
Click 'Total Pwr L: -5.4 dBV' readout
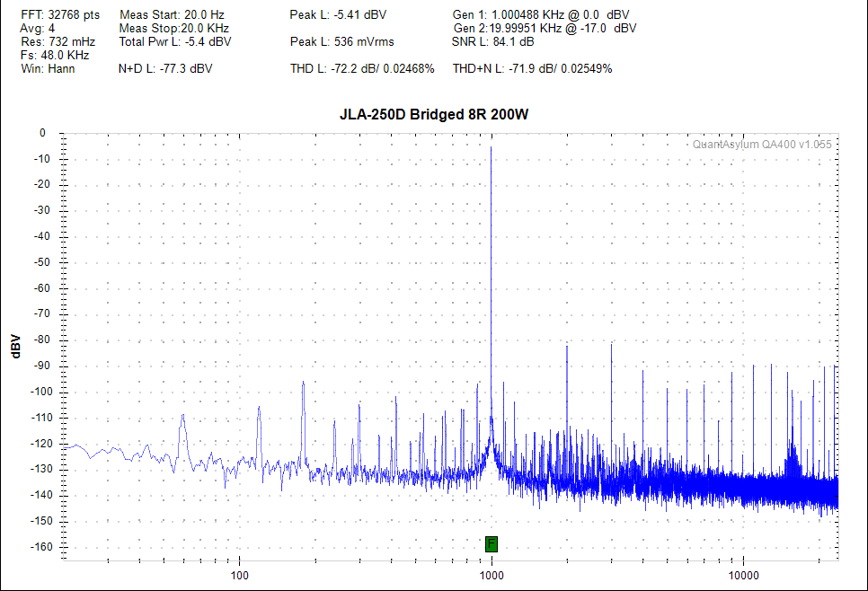[175, 41]
